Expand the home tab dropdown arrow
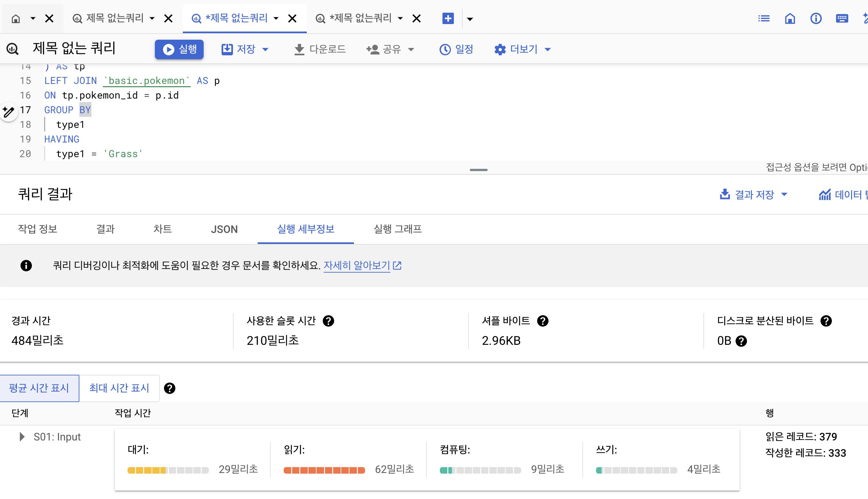The width and height of the screenshot is (868, 499). pyautogui.click(x=33, y=19)
